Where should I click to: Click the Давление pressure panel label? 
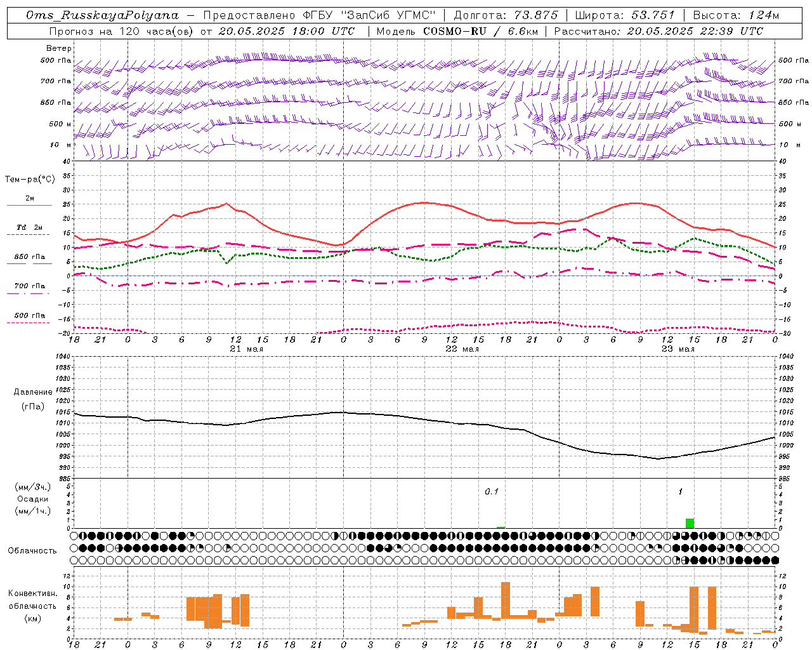(33, 392)
